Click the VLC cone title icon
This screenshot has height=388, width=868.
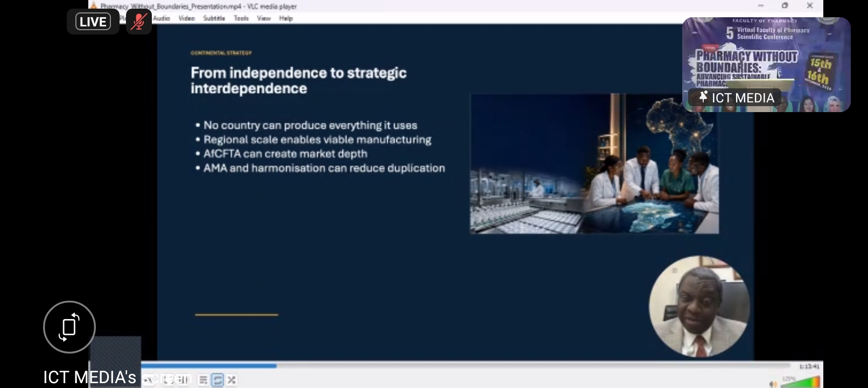(94, 6)
